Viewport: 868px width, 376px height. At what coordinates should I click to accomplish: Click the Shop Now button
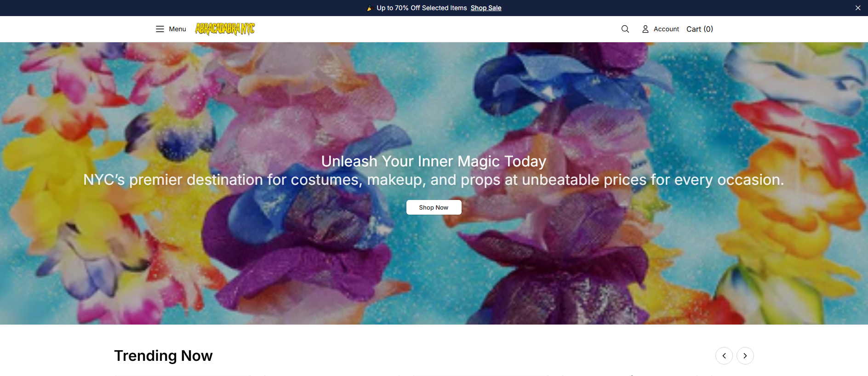point(434,207)
